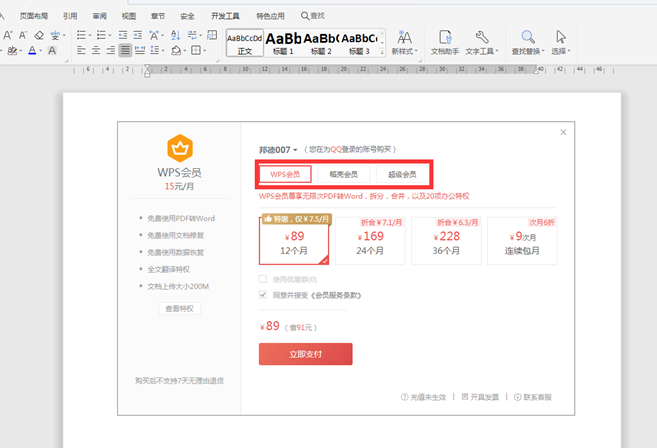
Task: Open the 特色应用 ribbon tab
Action: click(x=270, y=16)
